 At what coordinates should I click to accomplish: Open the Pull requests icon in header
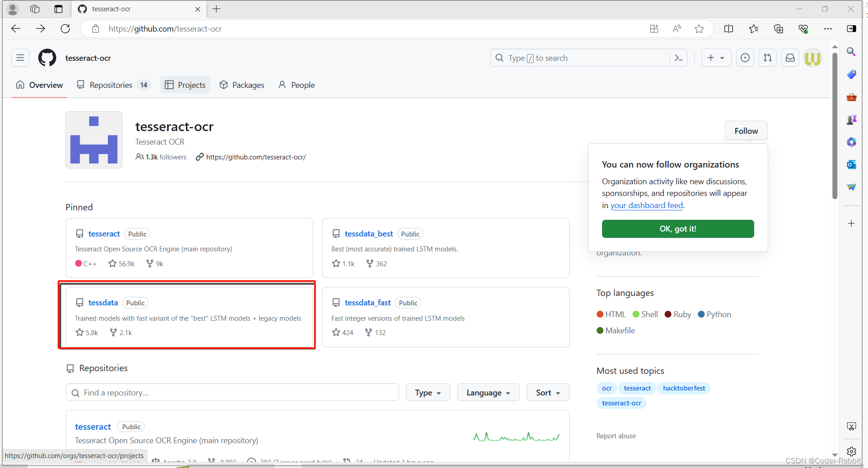768,58
